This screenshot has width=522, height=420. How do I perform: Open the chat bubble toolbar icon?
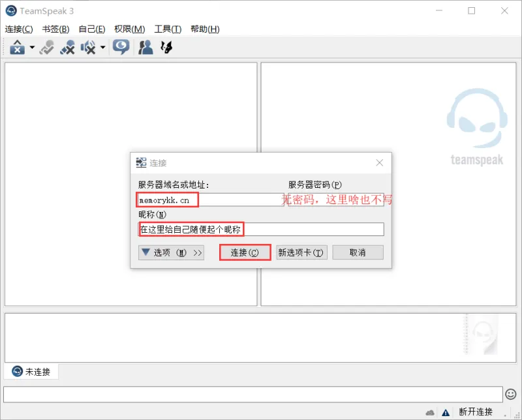tap(121, 47)
